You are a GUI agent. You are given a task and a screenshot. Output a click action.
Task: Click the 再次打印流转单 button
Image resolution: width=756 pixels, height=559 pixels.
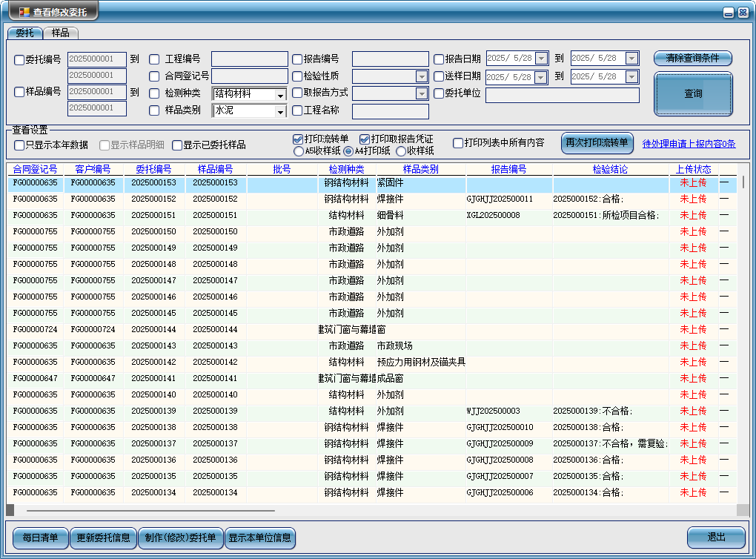[x=597, y=143]
